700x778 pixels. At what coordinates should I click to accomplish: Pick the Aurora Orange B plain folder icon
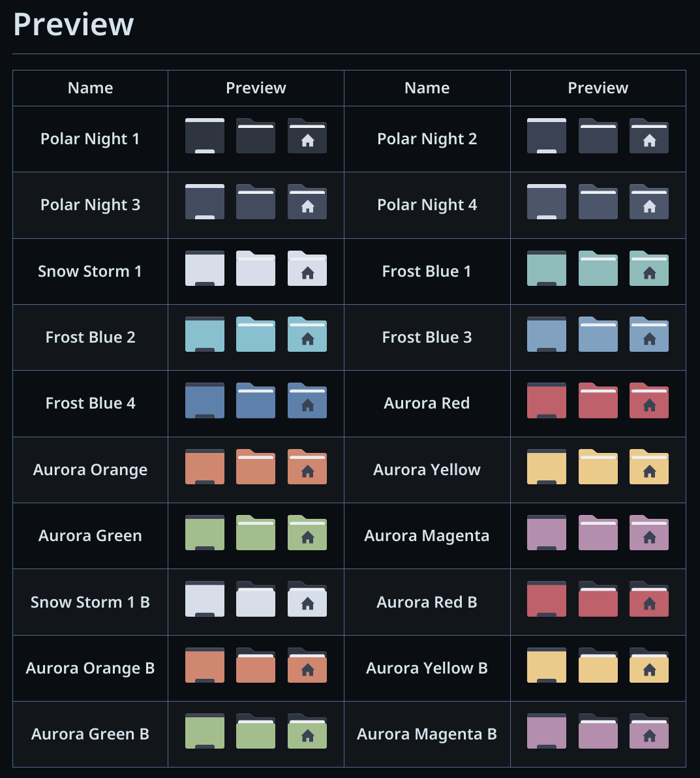pyautogui.click(x=256, y=665)
